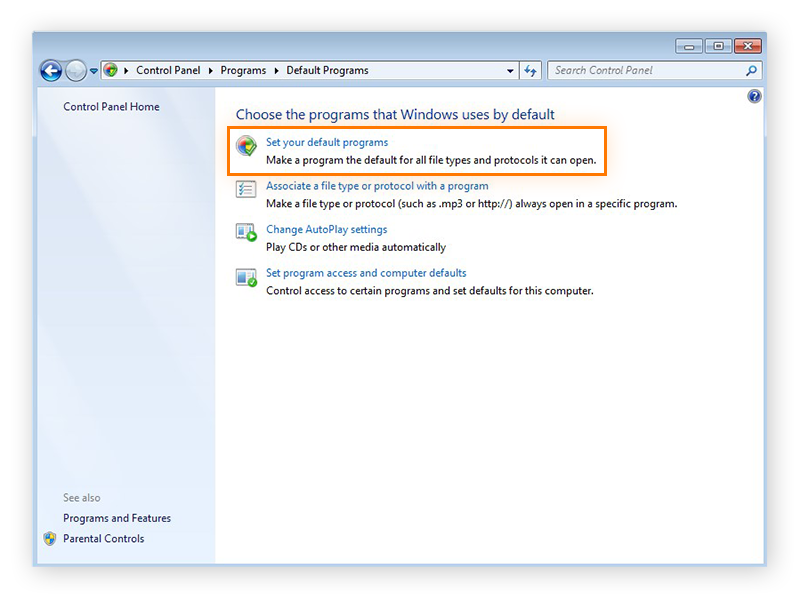
Task: Click the Parental Controls shield icon
Action: tap(50, 538)
